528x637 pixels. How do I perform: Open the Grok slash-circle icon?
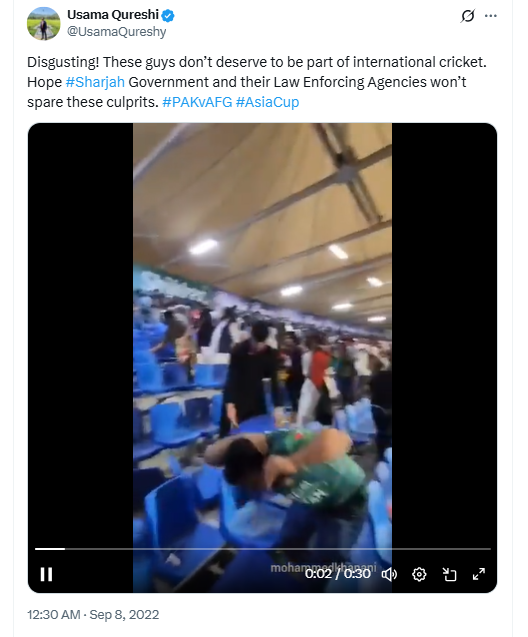click(x=467, y=16)
